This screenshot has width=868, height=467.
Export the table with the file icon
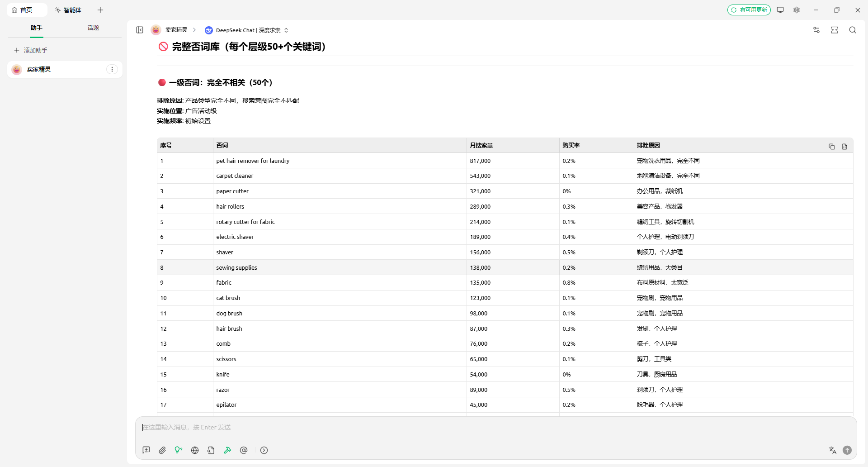(x=844, y=147)
